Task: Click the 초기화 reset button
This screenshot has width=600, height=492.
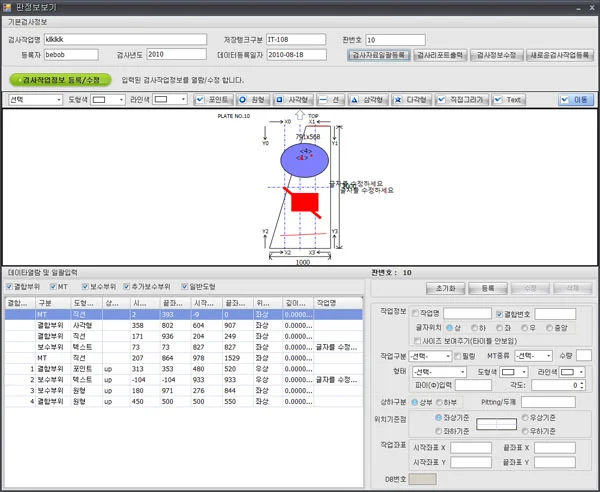Action: (x=445, y=288)
